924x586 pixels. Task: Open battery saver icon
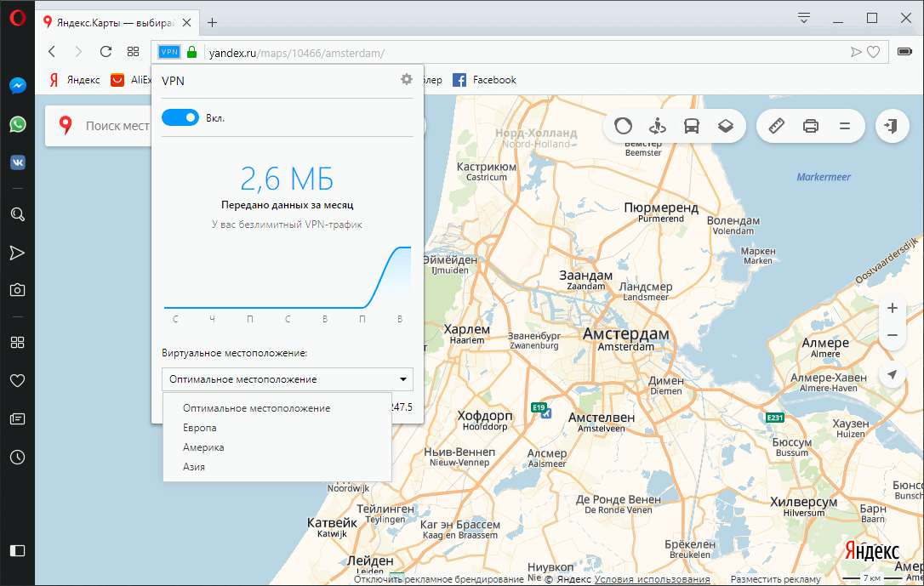tap(904, 52)
